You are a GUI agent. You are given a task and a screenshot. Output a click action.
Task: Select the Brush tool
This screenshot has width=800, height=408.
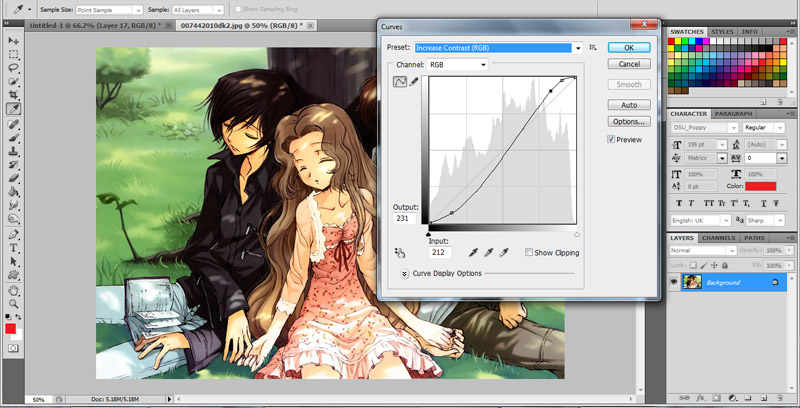coord(13,138)
